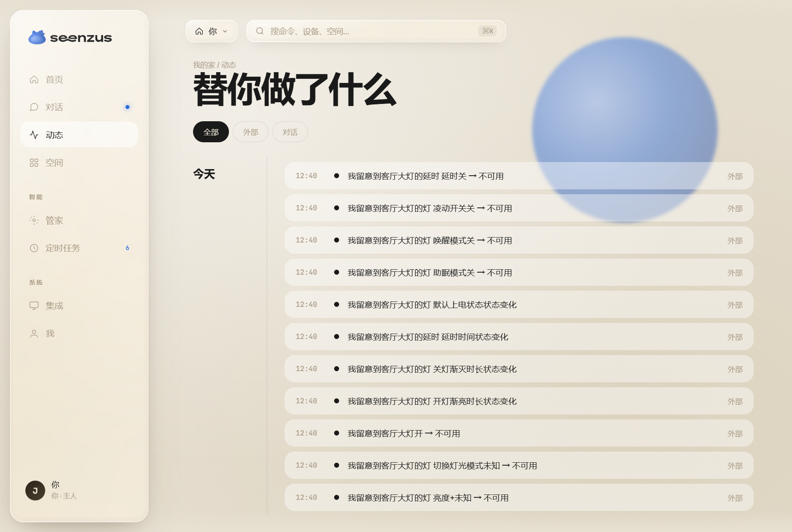Click the 今天 date heading
This screenshot has height=532, width=792.
point(204,174)
